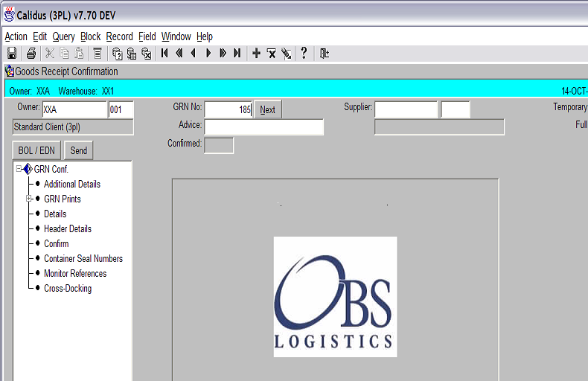
Task: Open the Action menu
Action: point(16,36)
